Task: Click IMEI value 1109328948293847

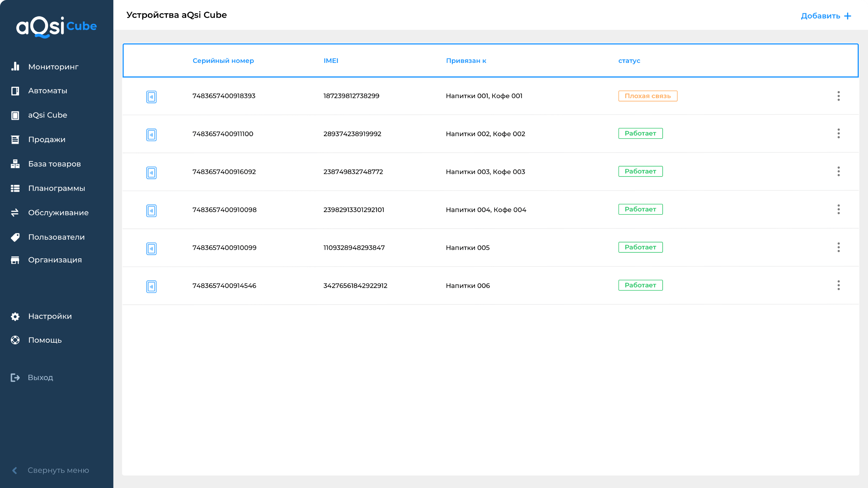Action: click(x=354, y=248)
